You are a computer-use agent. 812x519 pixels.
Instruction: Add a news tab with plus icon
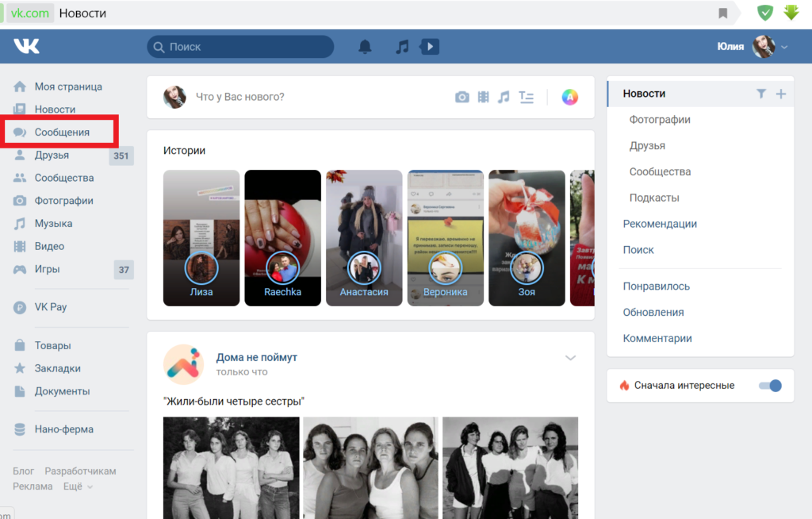781,94
